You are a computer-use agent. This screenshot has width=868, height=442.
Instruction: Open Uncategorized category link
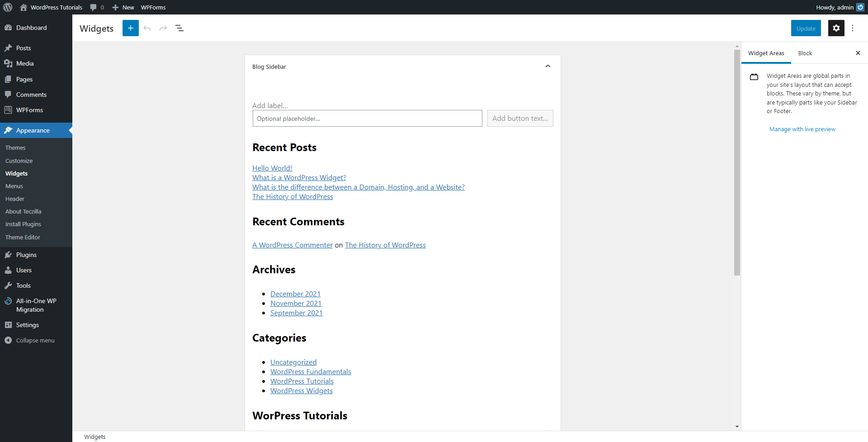click(293, 362)
